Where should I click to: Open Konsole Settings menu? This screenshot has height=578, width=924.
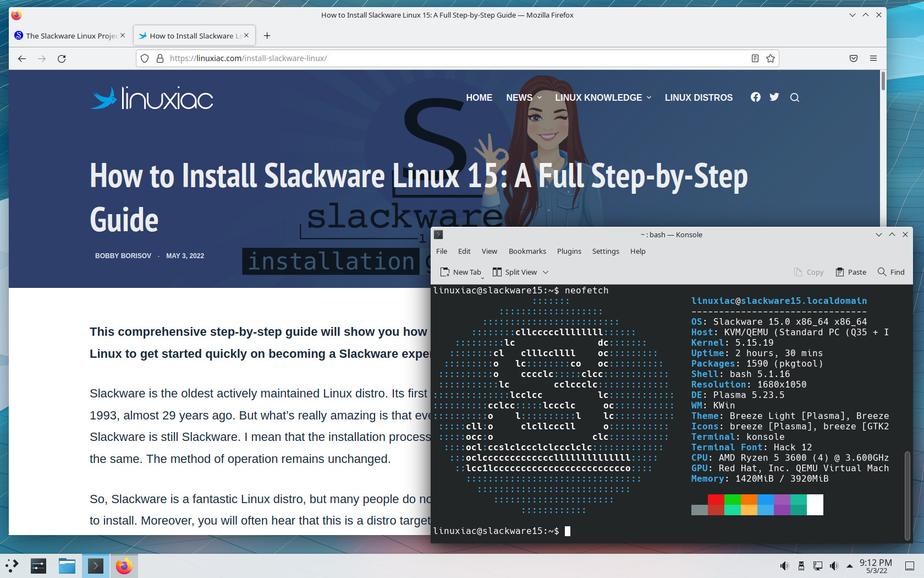[x=606, y=251]
